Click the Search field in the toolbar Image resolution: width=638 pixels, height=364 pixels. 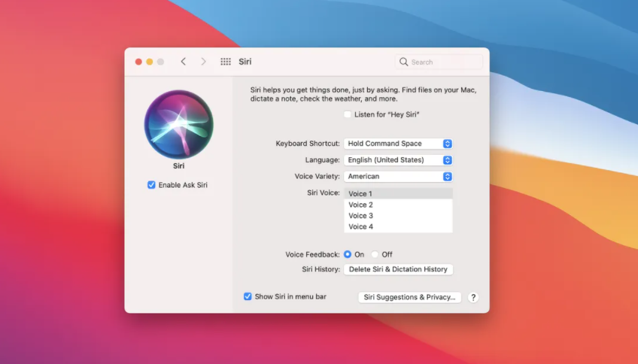tap(439, 62)
